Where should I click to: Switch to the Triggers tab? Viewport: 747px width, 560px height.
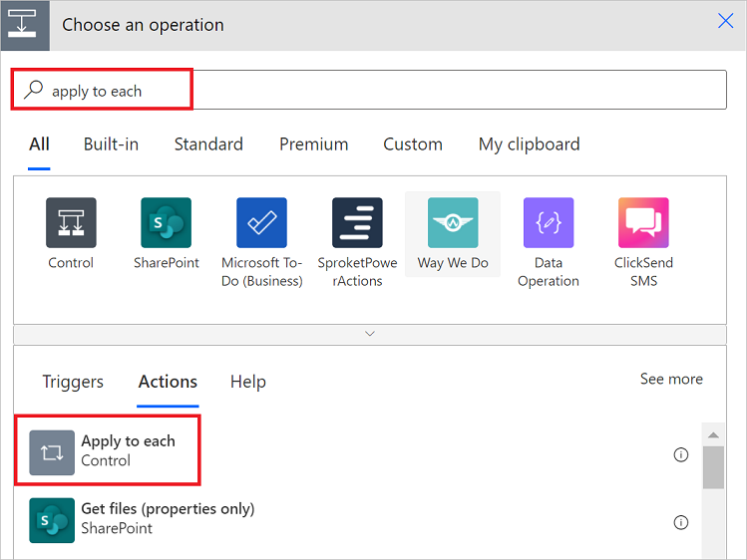[x=73, y=382]
